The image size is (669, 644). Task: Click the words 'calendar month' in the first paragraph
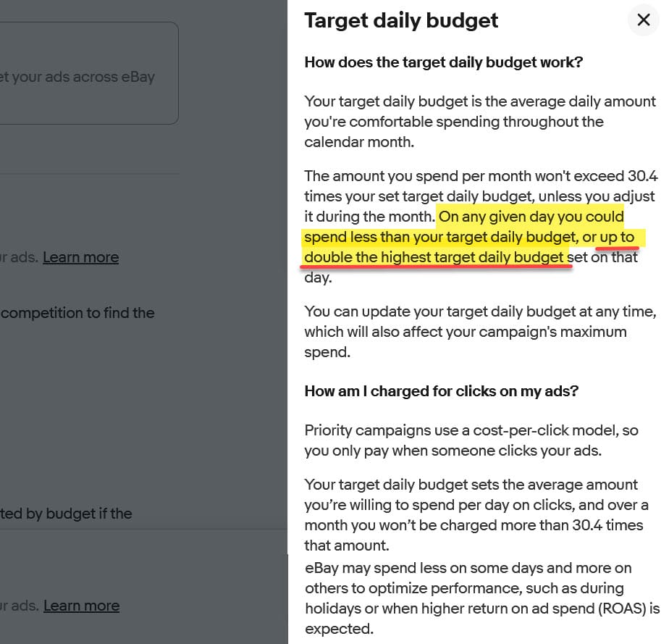(x=358, y=141)
